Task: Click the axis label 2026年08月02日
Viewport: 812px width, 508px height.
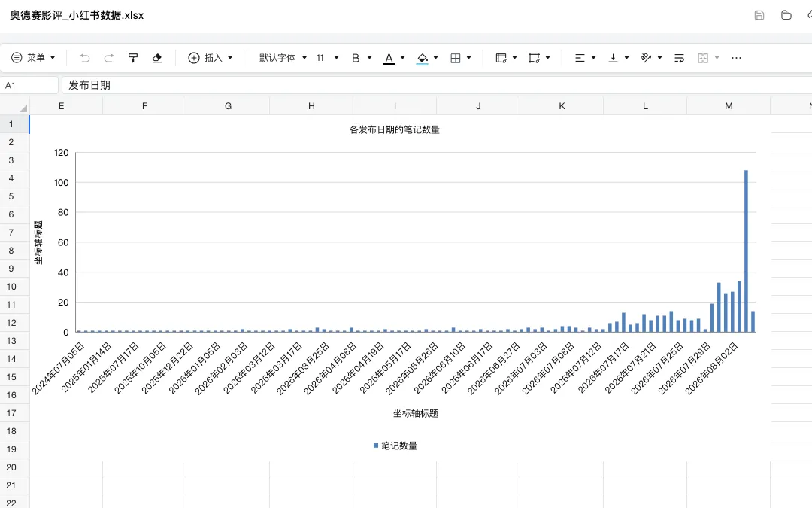Action: pyautogui.click(x=711, y=368)
